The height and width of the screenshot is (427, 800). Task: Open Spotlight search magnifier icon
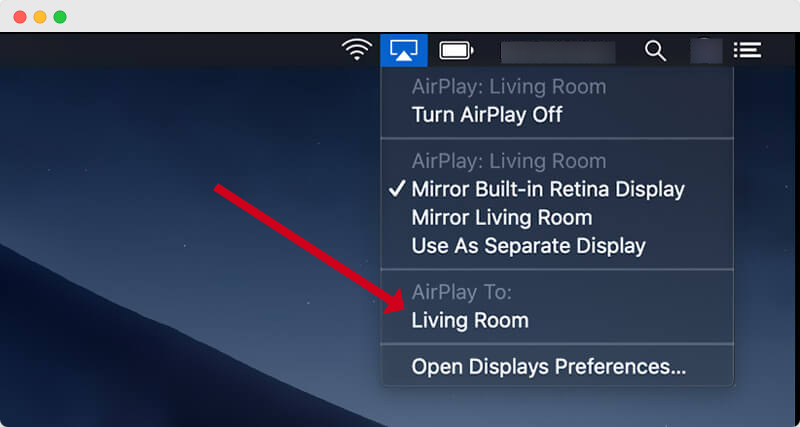(x=655, y=51)
